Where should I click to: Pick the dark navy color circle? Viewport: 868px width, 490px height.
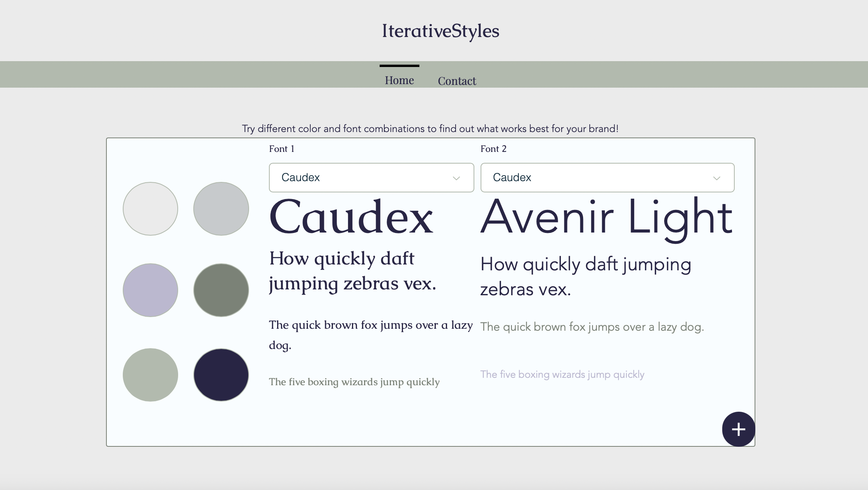(221, 375)
